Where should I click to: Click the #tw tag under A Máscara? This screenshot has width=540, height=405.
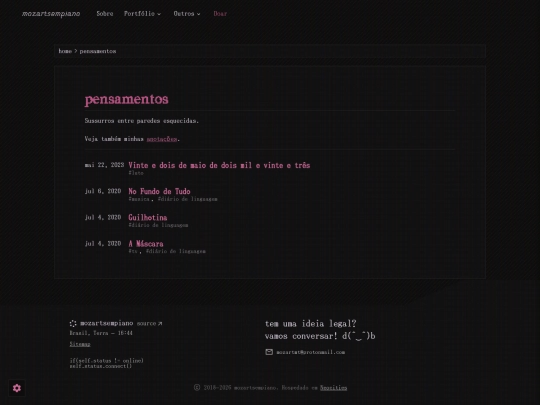pyautogui.click(x=133, y=251)
